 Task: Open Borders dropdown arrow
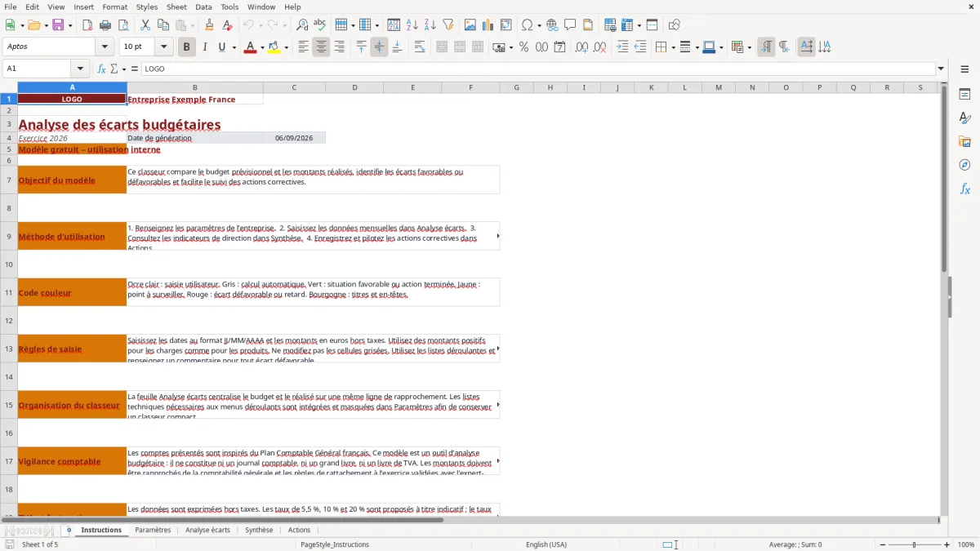tap(672, 47)
